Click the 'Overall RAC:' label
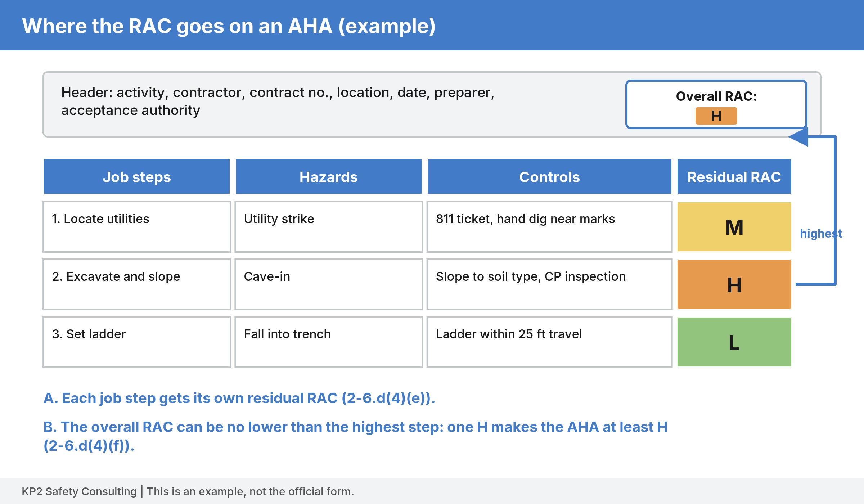 point(716,96)
